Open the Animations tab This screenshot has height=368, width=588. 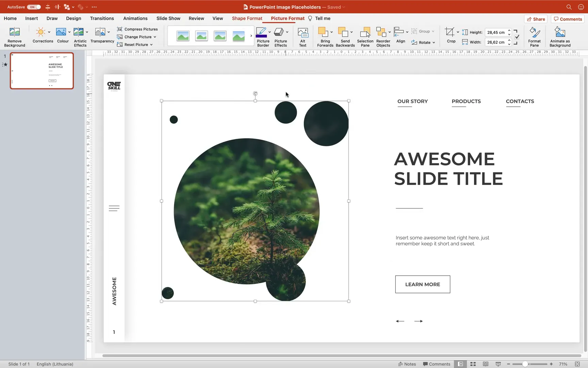[135, 18]
